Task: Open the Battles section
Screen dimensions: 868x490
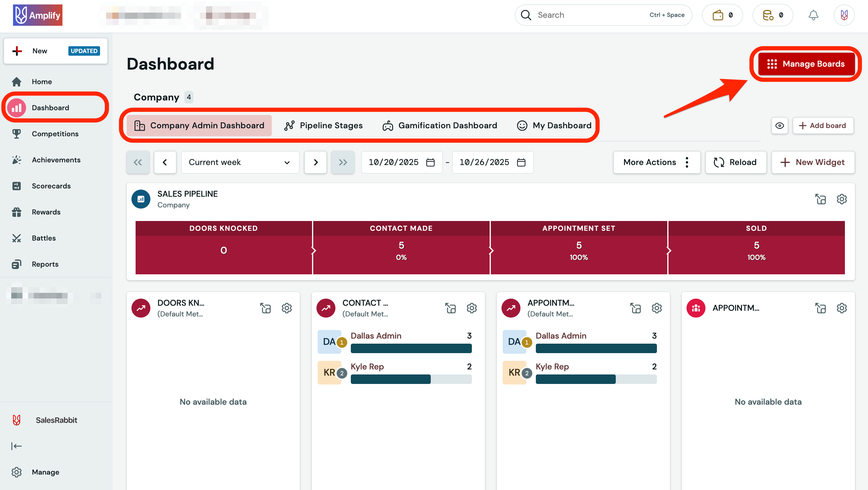Action: pos(44,238)
